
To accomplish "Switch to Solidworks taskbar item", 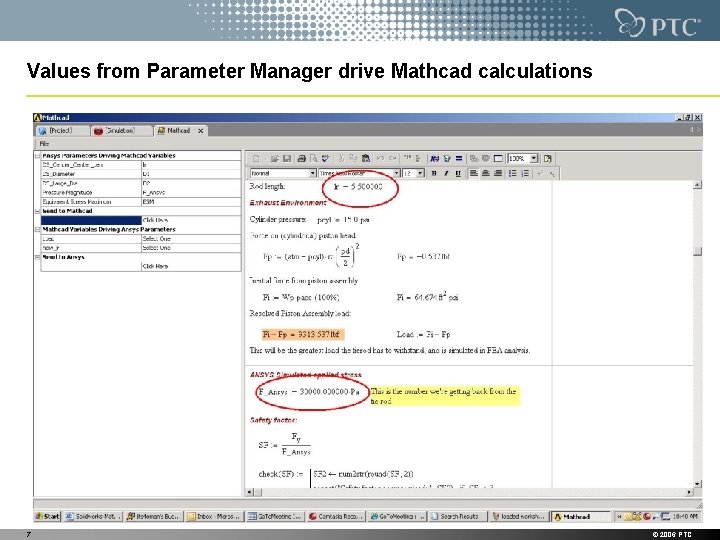I will tap(93, 517).
